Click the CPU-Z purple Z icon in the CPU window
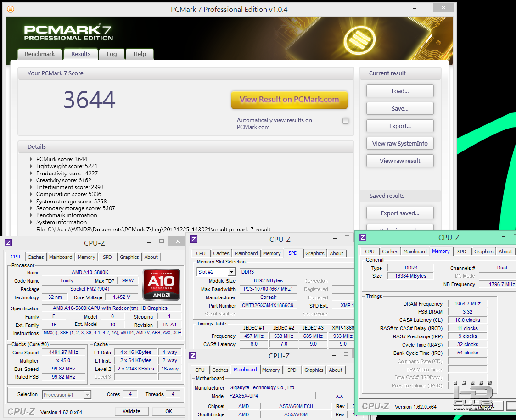The image size is (516, 420). pyautogui.click(x=8, y=243)
